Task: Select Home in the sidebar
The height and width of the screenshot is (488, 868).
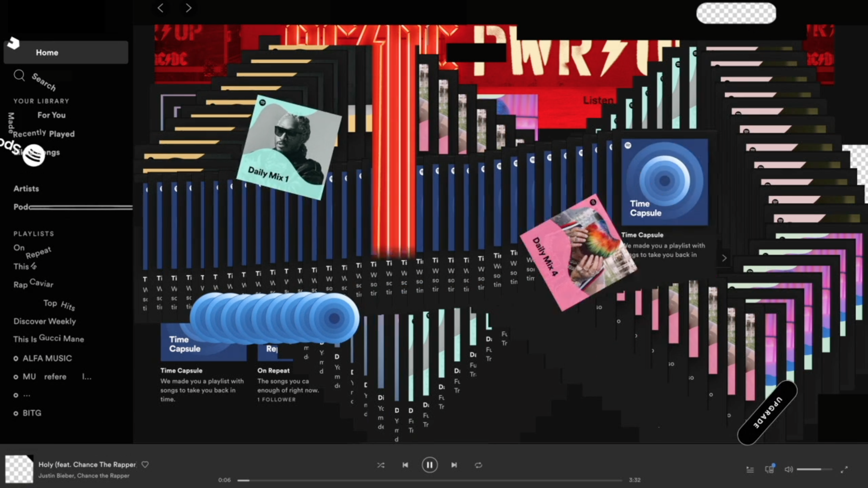Action: [47, 52]
